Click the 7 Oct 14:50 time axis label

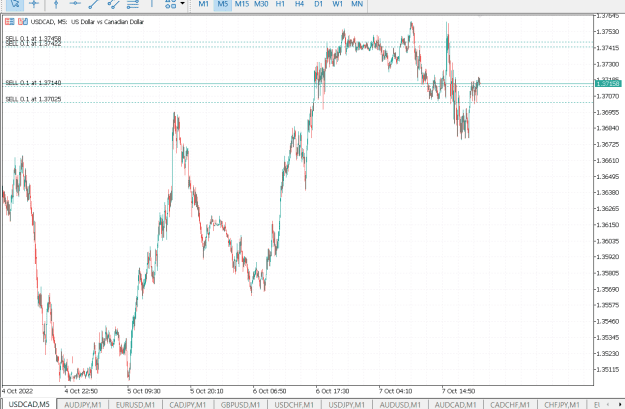458,391
